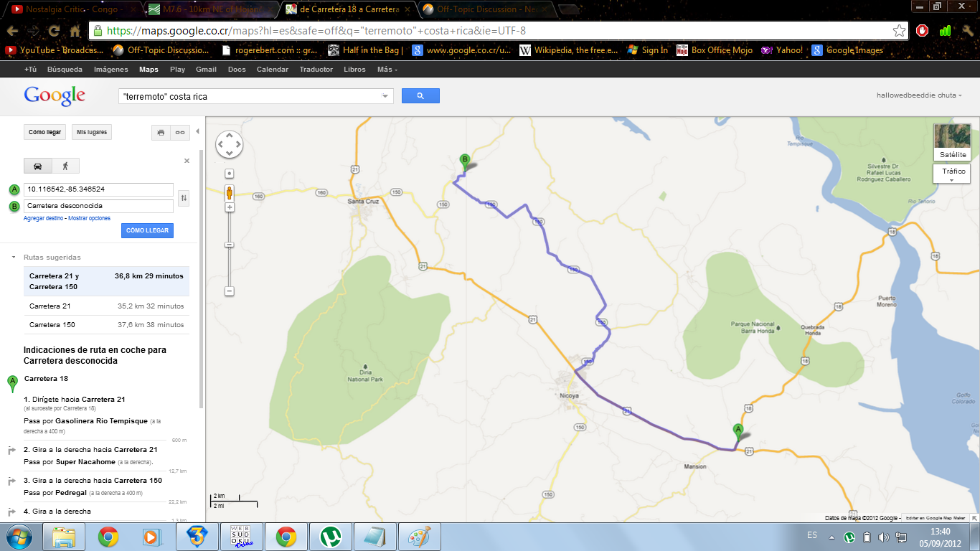
Task: Zoom out with the minus button
Action: (x=230, y=291)
